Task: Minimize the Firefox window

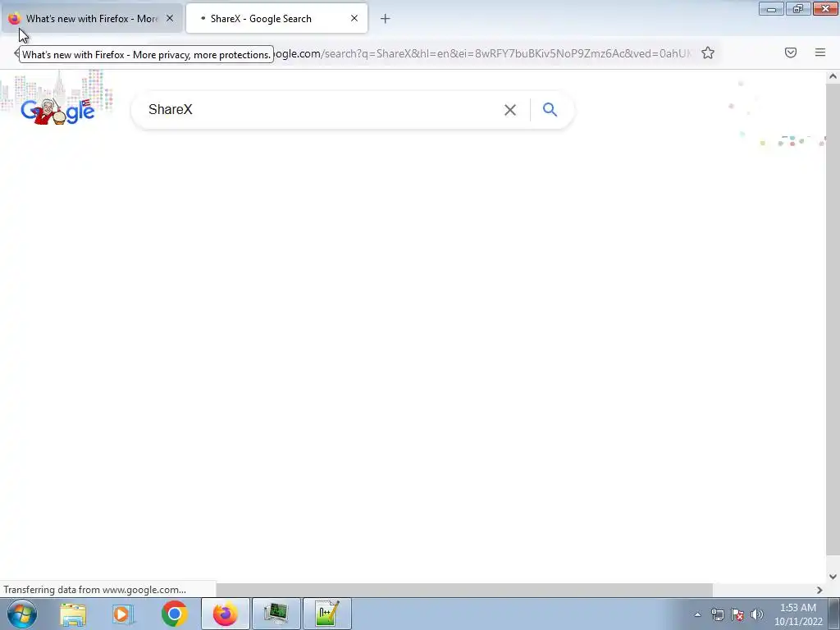Action: (771, 8)
